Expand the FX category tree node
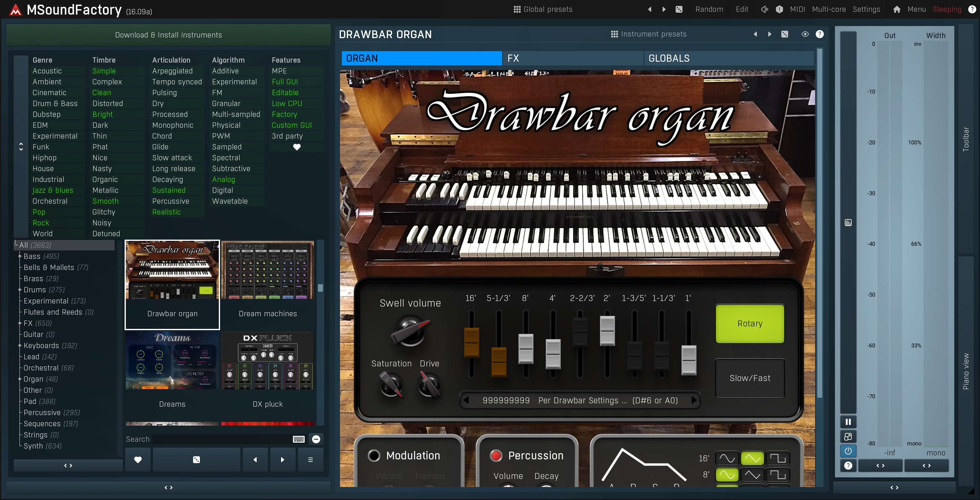The width and height of the screenshot is (980, 500). tap(20, 323)
